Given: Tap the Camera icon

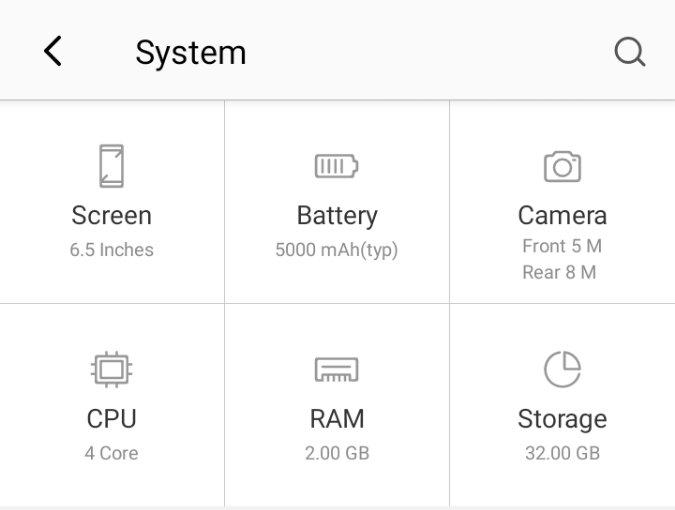Looking at the screenshot, I should (x=562, y=167).
